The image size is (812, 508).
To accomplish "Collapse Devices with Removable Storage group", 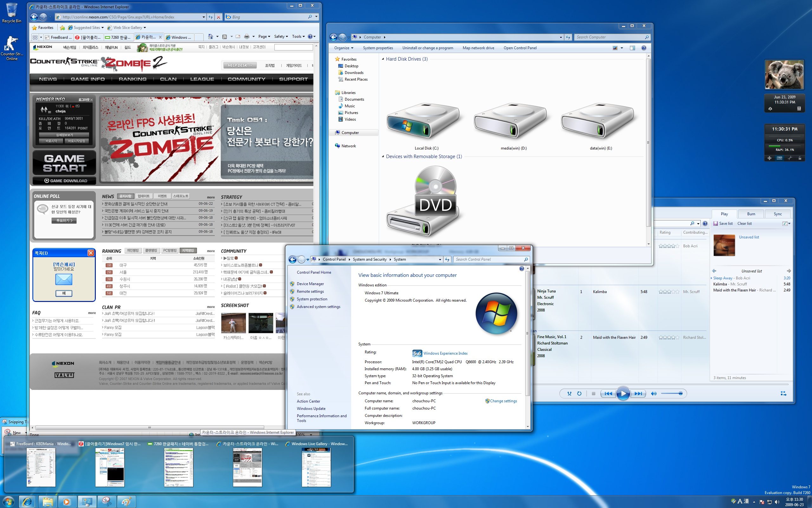I will 383,157.
